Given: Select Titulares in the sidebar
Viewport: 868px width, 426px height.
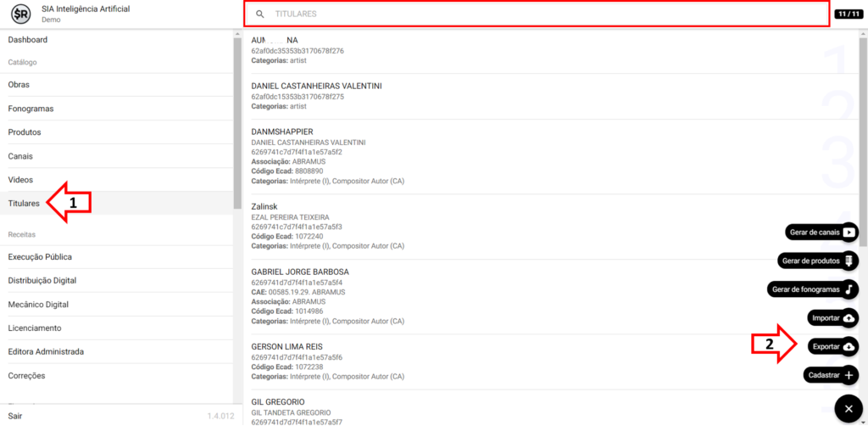Looking at the screenshot, I should pyautogui.click(x=24, y=204).
